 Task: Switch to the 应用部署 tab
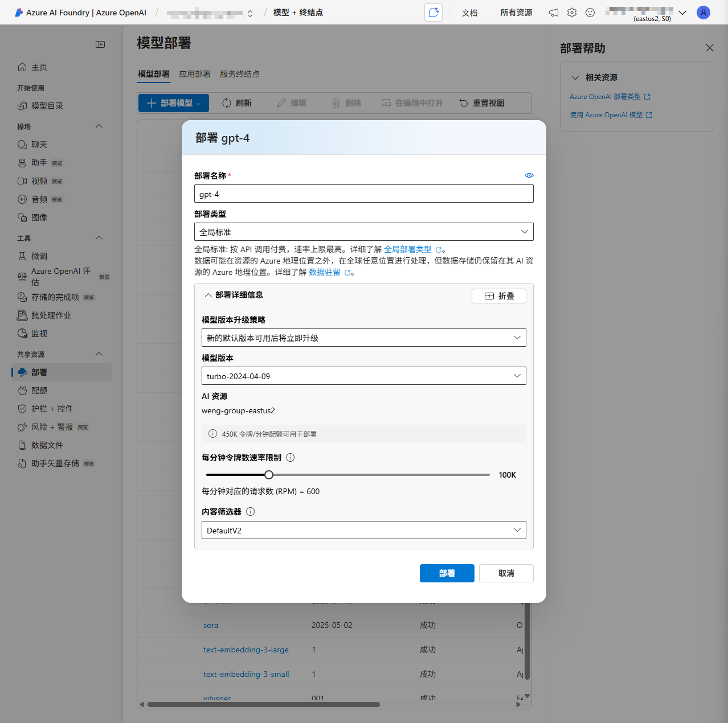[194, 74]
